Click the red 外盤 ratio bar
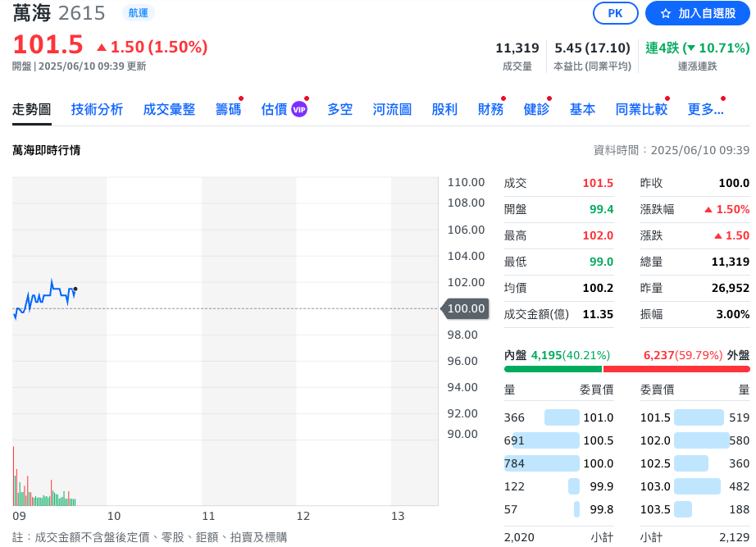This screenshot has width=756, height=547. click(x=676, y=369)
